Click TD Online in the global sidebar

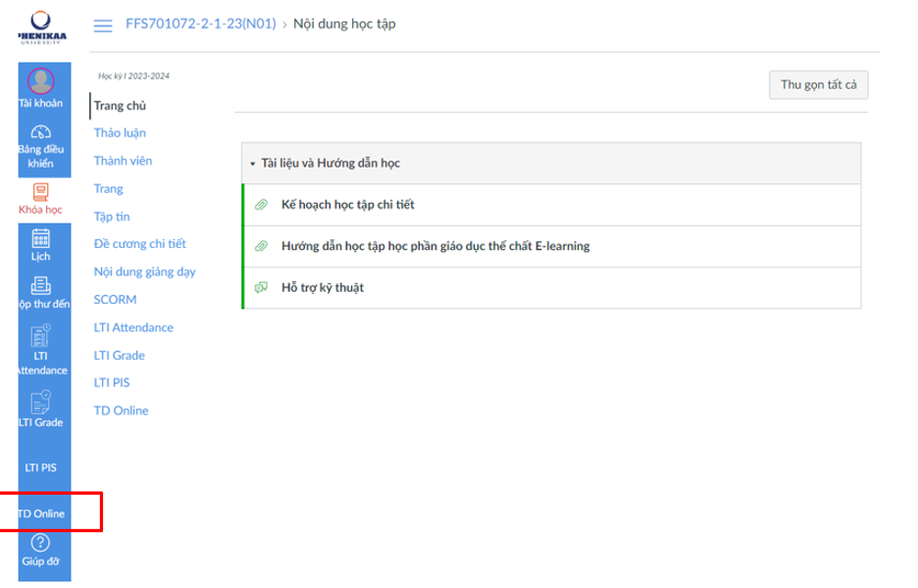tap(41, 514)
